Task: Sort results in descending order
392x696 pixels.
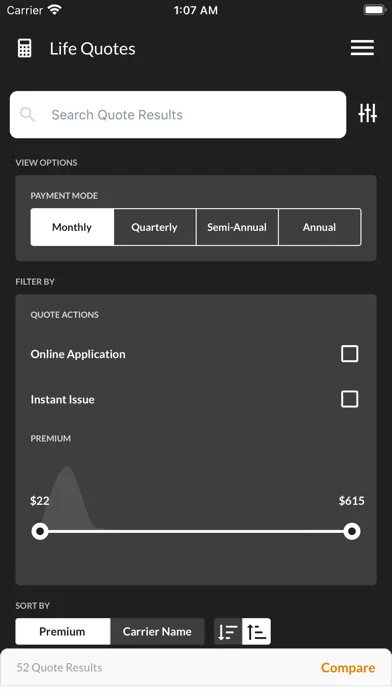Action: [x=228, y=631]
